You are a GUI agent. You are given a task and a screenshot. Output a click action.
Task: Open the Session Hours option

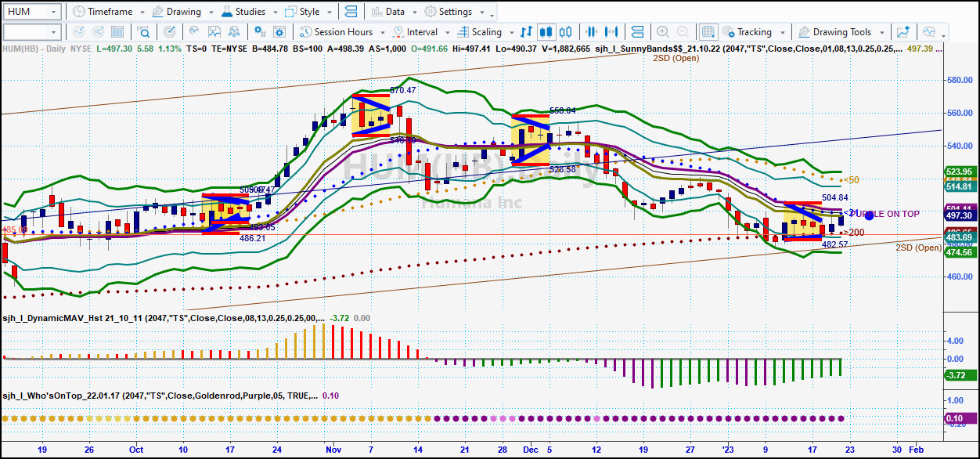(337, 32)
